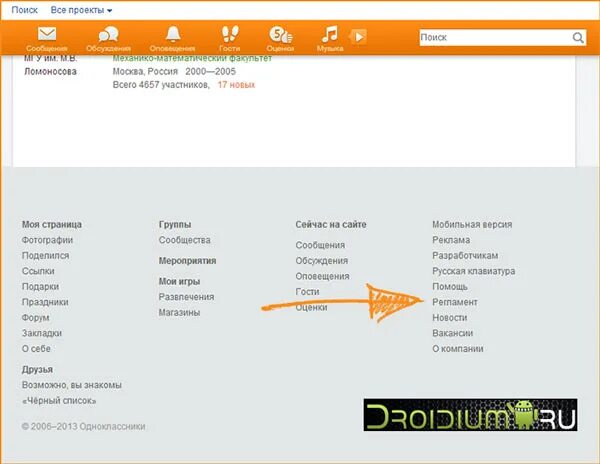Click Всего 4657 участников text
The width and height of the screenshot is (600, 464).
pyautogui.click(x=161, y=85)
